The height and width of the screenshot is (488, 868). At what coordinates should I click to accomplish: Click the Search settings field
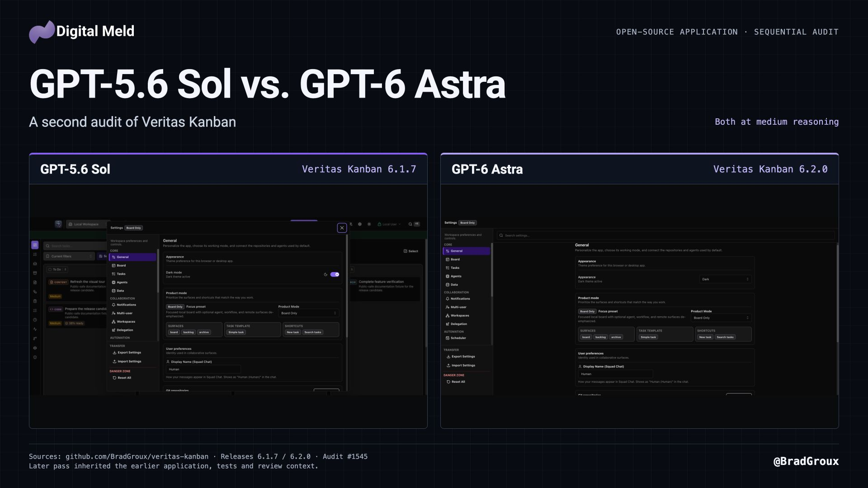tap(665, 235)
